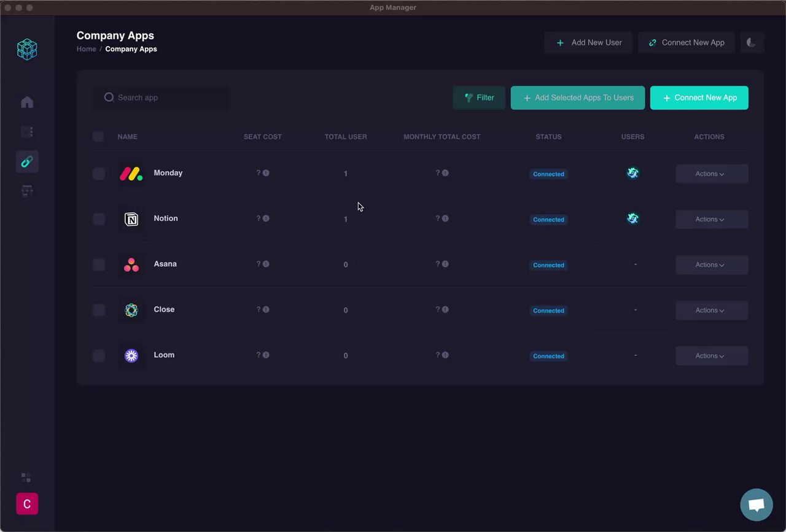Screen dimensions: 786x532
Task: Go to Home via sidebar house icon
Action: [x=27, y=102]
